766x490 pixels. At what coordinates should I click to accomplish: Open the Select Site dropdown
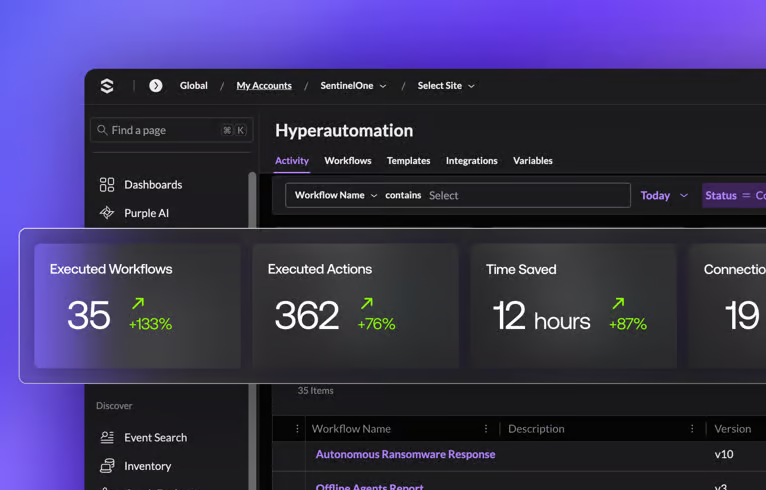(446, 86)
